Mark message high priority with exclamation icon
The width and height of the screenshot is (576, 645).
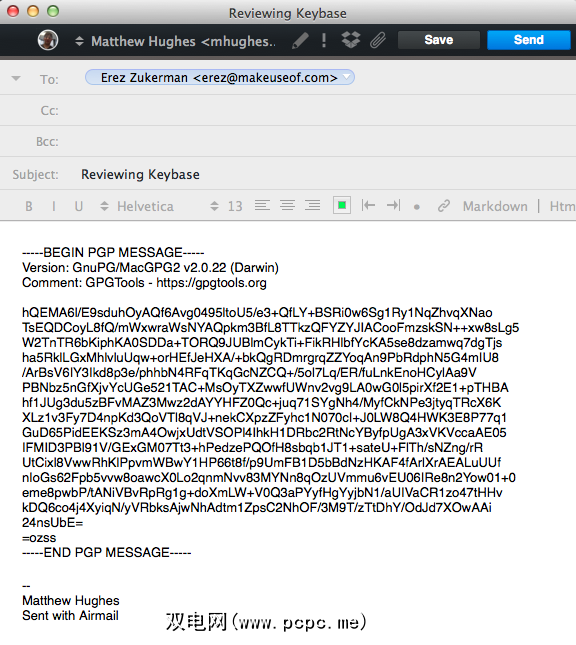coord(324,40)
